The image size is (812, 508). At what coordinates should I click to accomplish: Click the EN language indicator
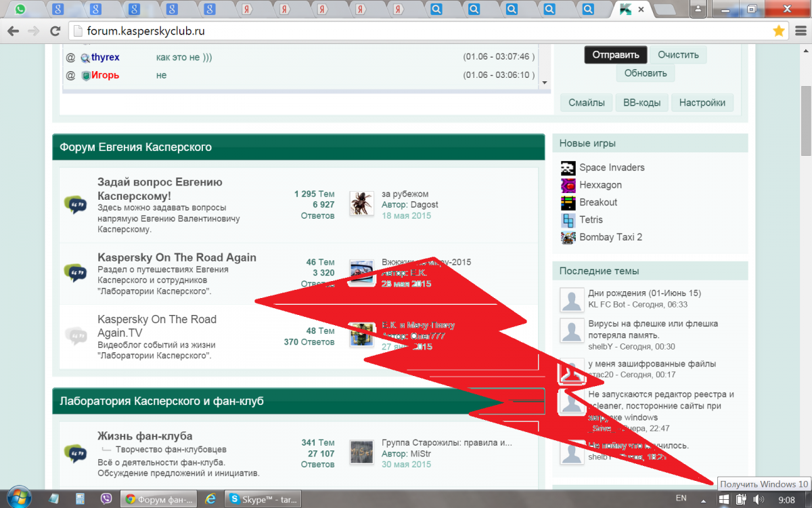point(681,499)
